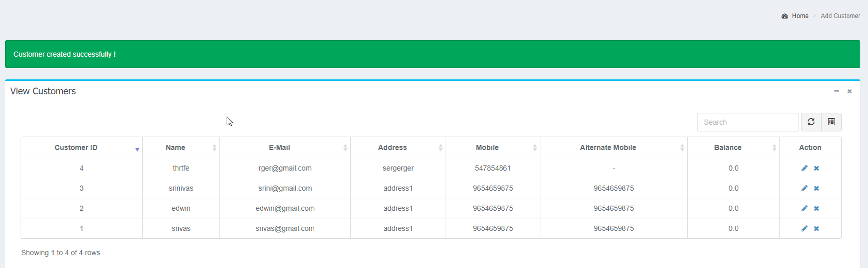
Task: Click Customer ID cell 2
Action: (x=81, y=208)
